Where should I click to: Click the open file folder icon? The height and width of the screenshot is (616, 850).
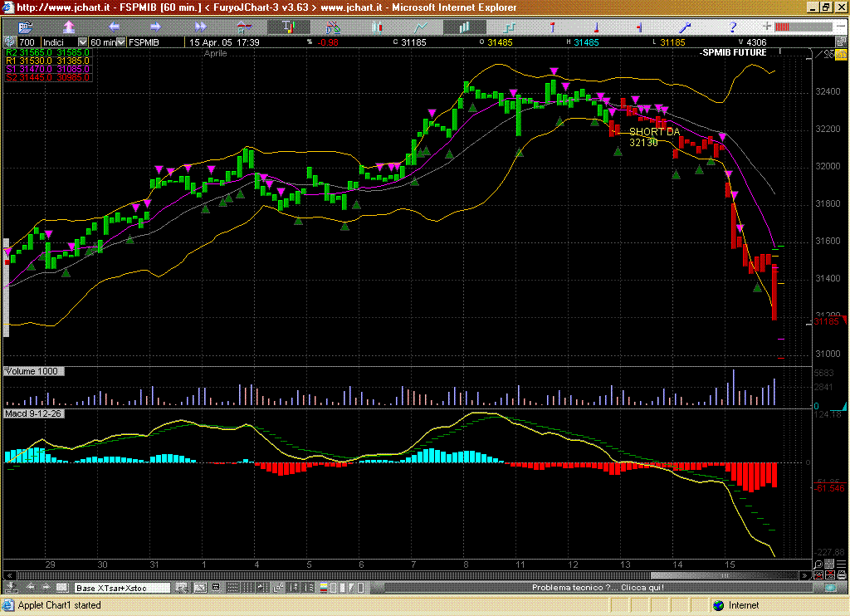(25, 27)
